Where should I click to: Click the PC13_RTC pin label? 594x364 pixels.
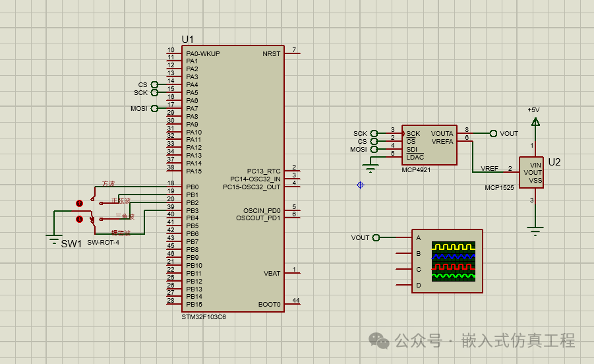coord(264,171)
